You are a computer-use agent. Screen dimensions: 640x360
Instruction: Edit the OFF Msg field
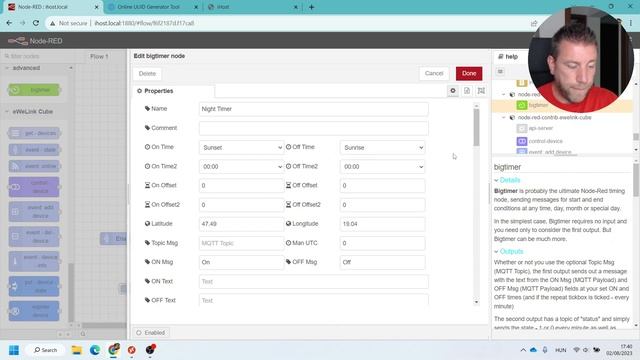[x=382, y=262]
